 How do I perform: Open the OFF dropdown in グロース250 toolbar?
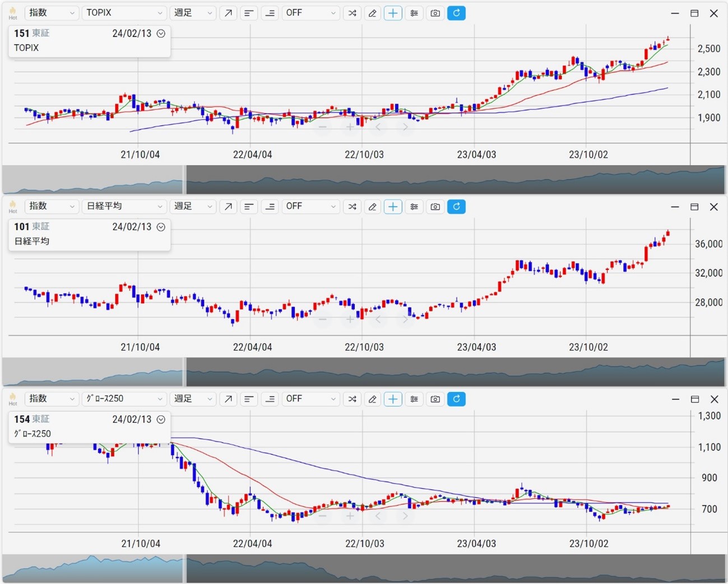click(310, 399)
